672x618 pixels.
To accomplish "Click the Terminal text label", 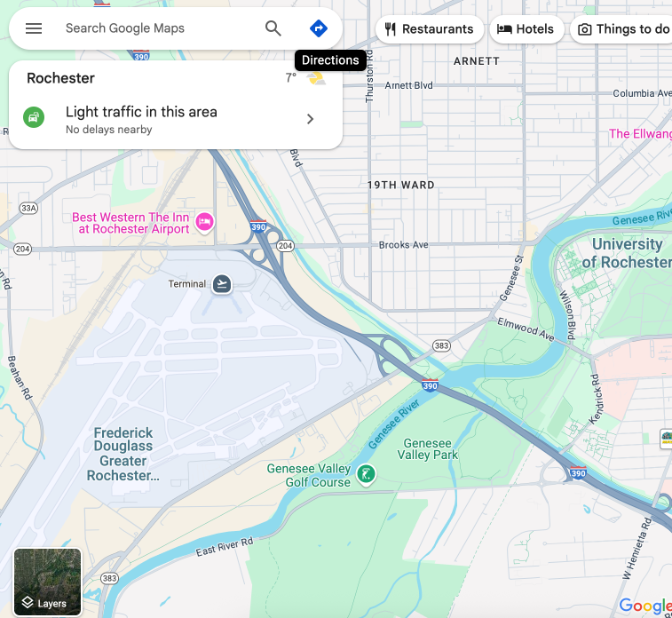I will tap(186, 284).
